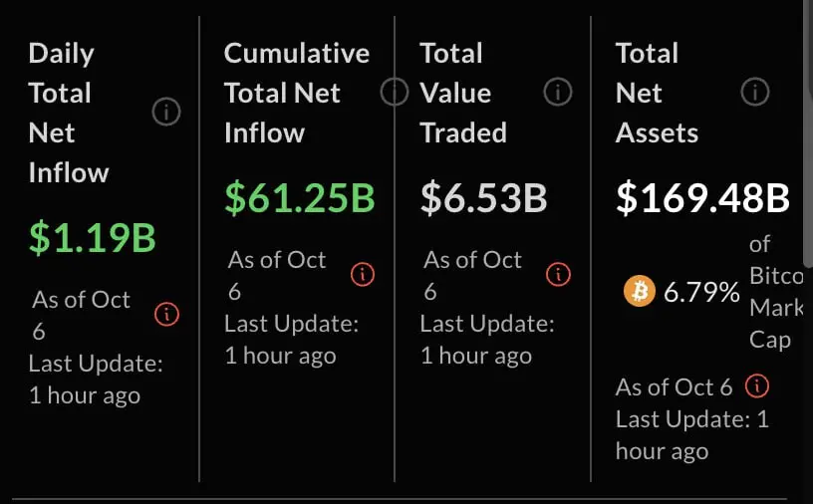Show red alert info under Total Net Assets
The width and height of the screenshot is (813, 504).
[757, 386]
